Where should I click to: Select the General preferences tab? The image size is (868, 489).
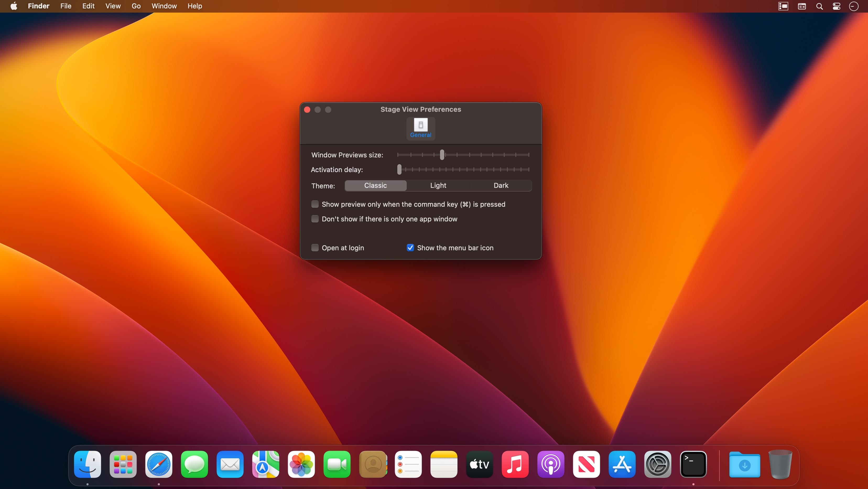tap(421, 128)
